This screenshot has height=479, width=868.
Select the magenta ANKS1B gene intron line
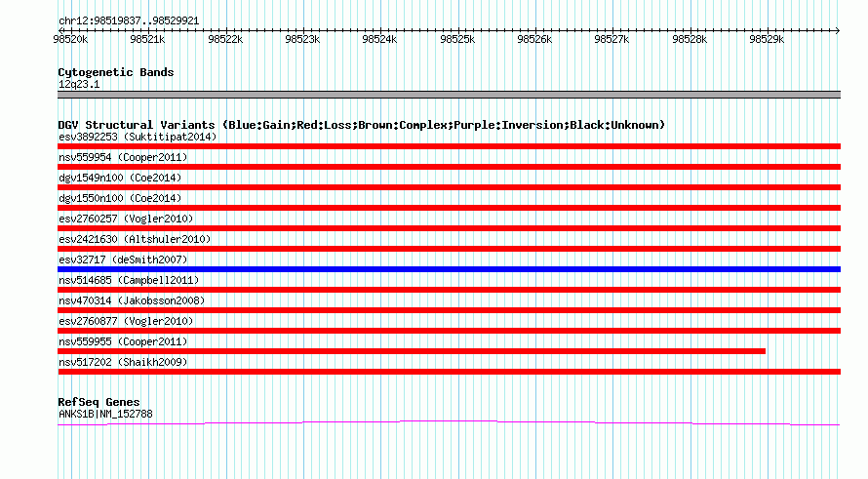(x=449, y=423)
